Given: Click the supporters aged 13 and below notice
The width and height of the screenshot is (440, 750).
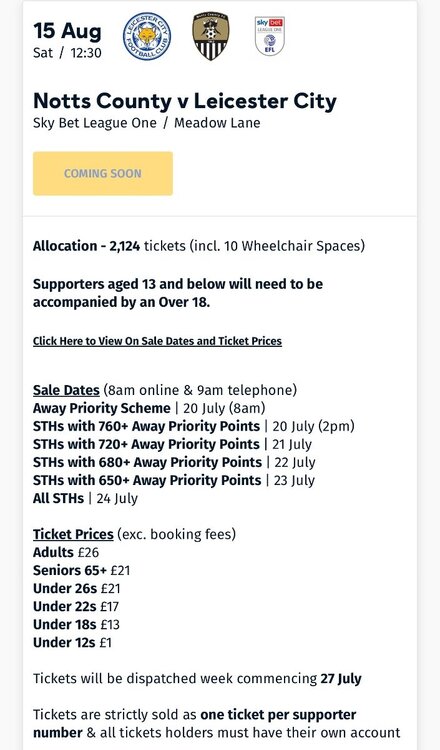Looking at the screenshot, I should click(178, 293).
